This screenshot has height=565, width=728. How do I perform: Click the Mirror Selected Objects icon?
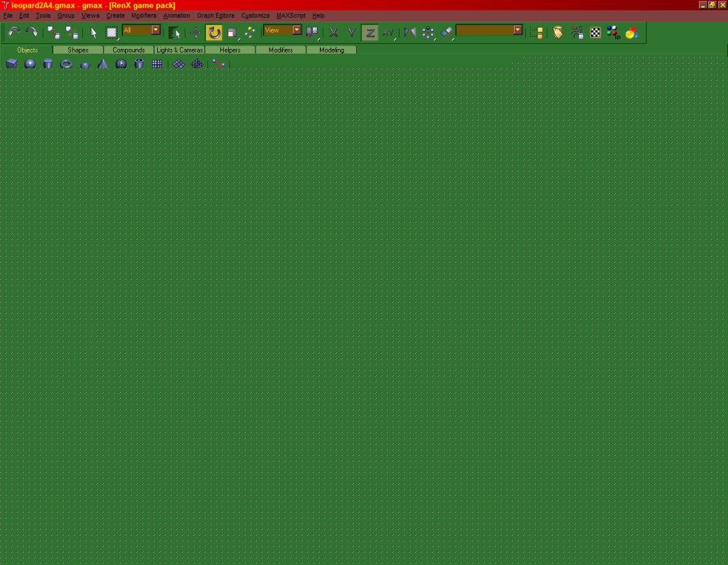(x=409, y=32)
